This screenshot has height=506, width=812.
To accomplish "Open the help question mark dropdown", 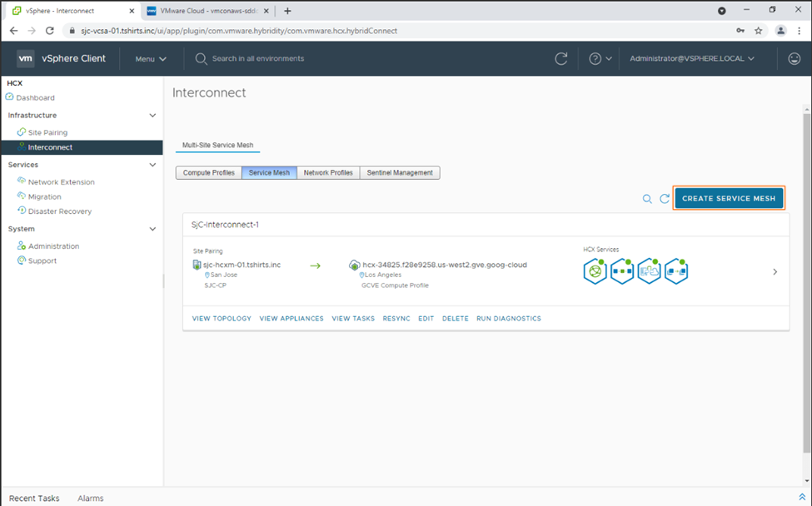I will (600, 59).
